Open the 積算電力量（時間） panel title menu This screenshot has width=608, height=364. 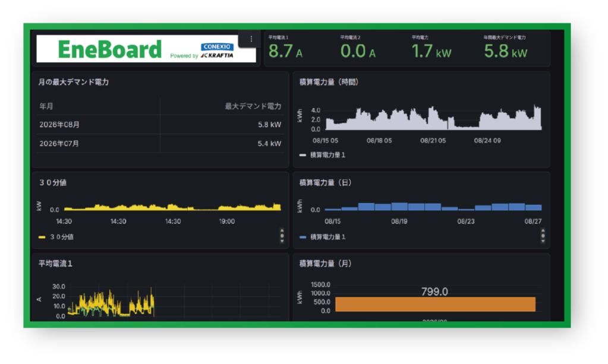point(329,82)
